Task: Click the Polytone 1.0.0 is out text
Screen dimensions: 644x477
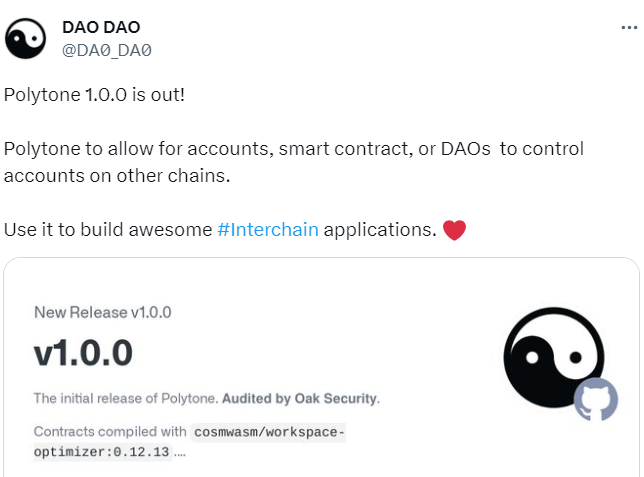Action: (94, 95)
